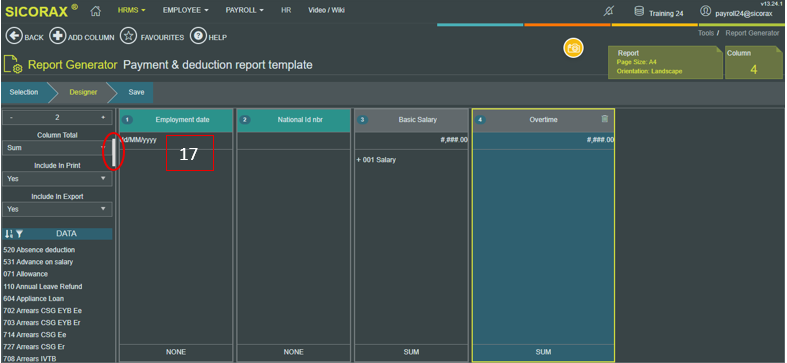Select the National Id nbr column header
Viewport: 787px width, 363px height.
294,120
